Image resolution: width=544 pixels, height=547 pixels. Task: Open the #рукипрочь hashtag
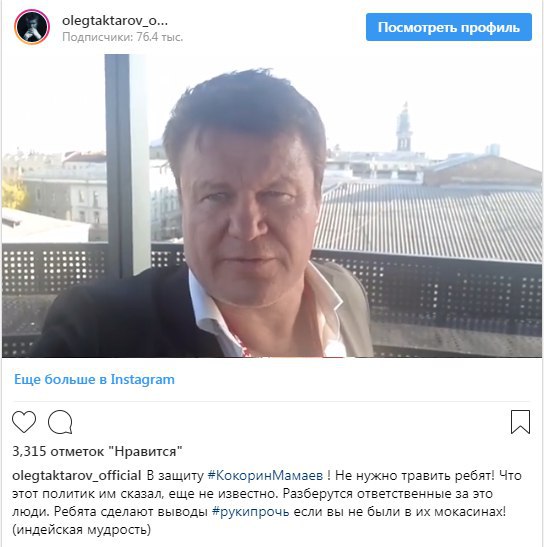pyautogui.click(x=251, y=512)
